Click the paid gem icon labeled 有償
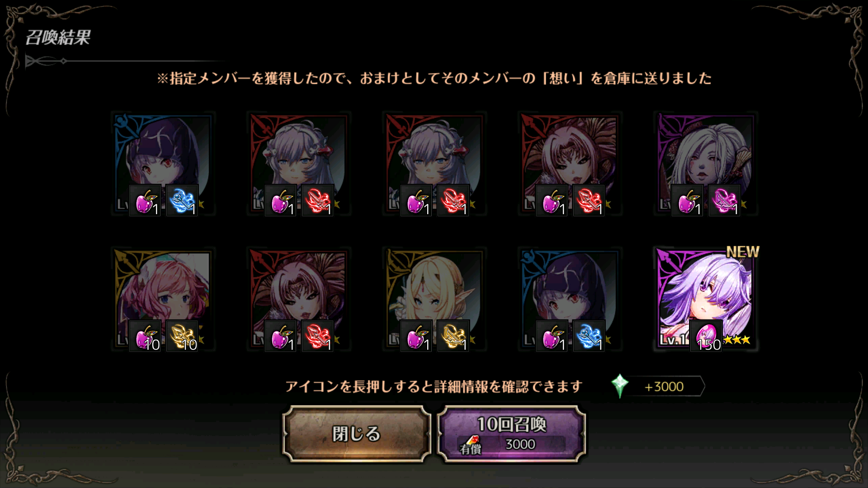 click(x=471, y=445)
